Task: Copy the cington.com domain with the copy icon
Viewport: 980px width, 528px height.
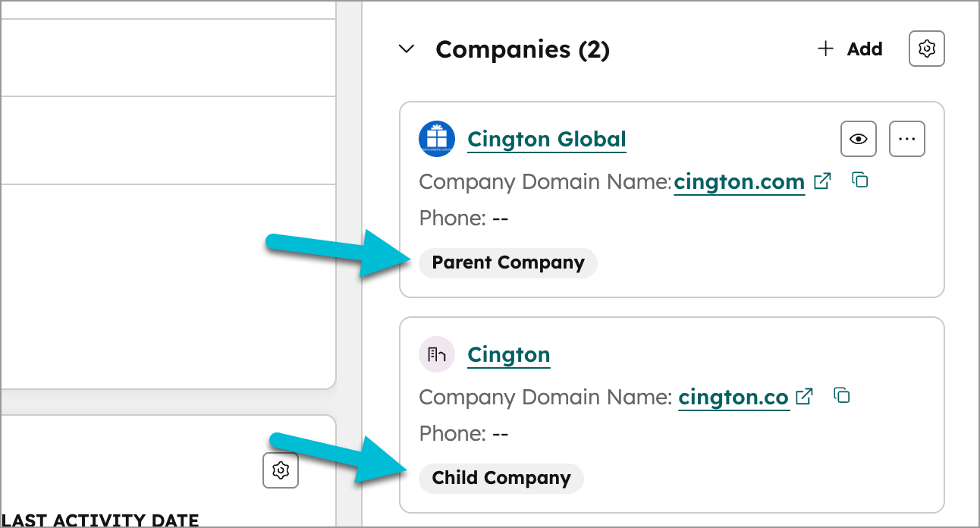Action: [x=859, y=181]
